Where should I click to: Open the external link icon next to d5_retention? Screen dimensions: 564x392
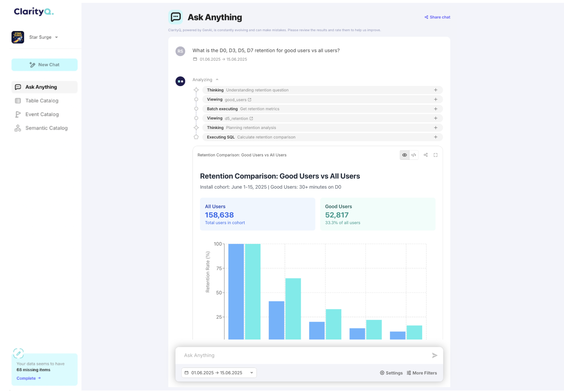[x=251, y=119]
